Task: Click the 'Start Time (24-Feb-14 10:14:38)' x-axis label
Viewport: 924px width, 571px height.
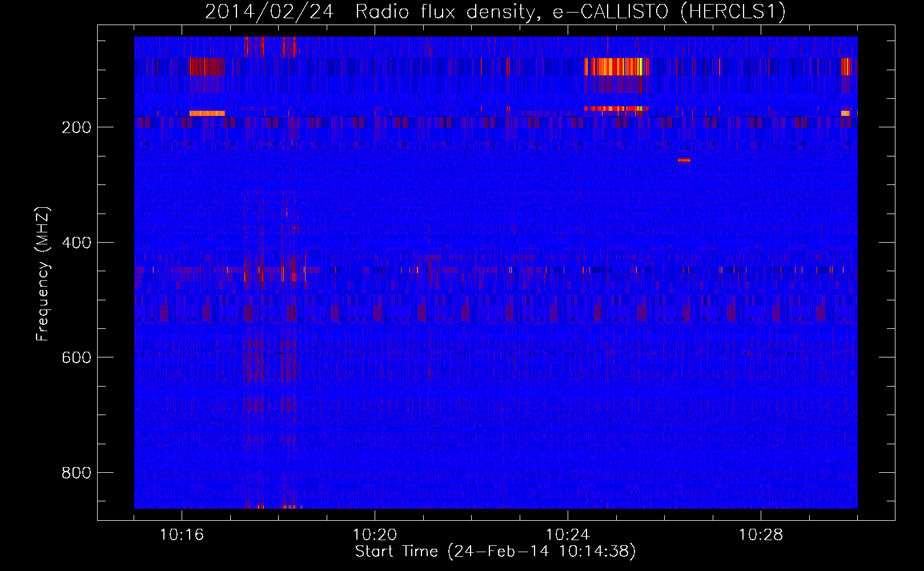Action: [x=495, y=552]
